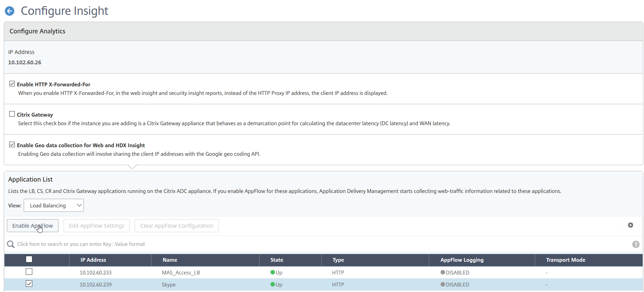This screenshot has width=644, height=292.
Task: Open table settings gear icon
Action: coord(630,225)
